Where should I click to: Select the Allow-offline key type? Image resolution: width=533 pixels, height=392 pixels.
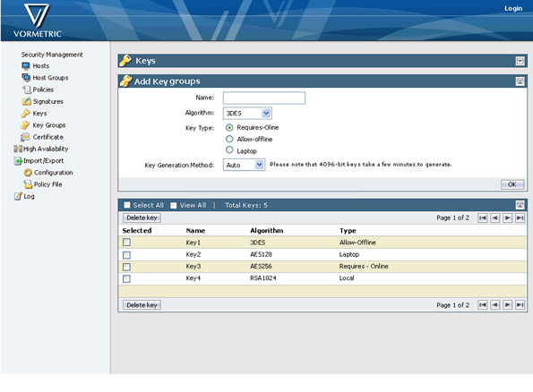point(229,139)
